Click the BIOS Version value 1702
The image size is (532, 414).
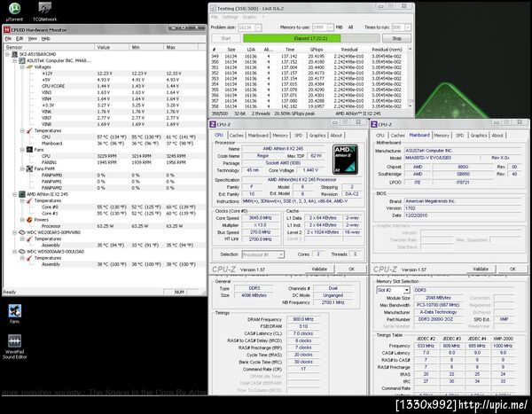tap(463, 208)
